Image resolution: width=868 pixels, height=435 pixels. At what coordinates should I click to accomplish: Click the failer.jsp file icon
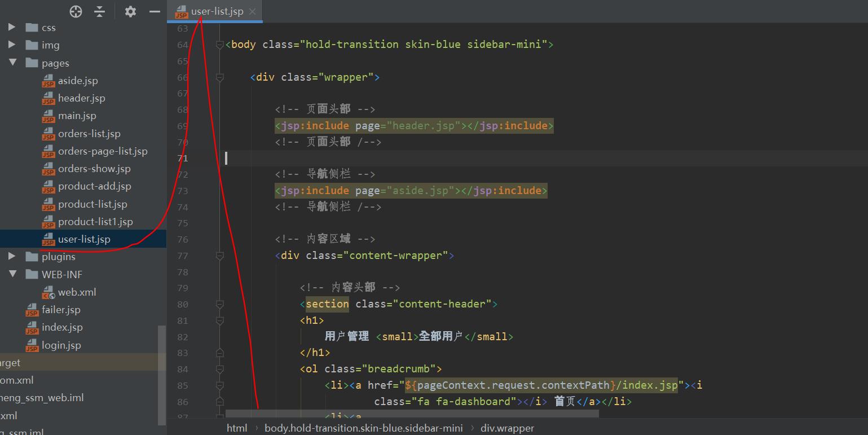(32, 310)
